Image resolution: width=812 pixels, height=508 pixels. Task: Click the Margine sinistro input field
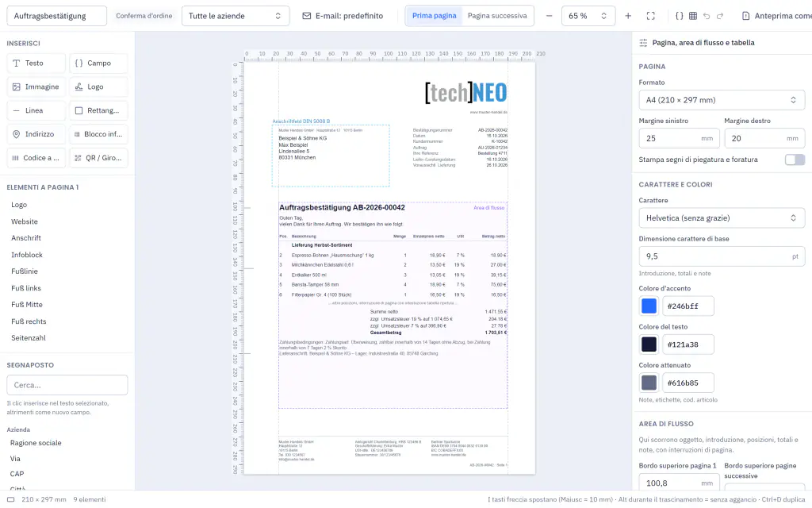679,138
